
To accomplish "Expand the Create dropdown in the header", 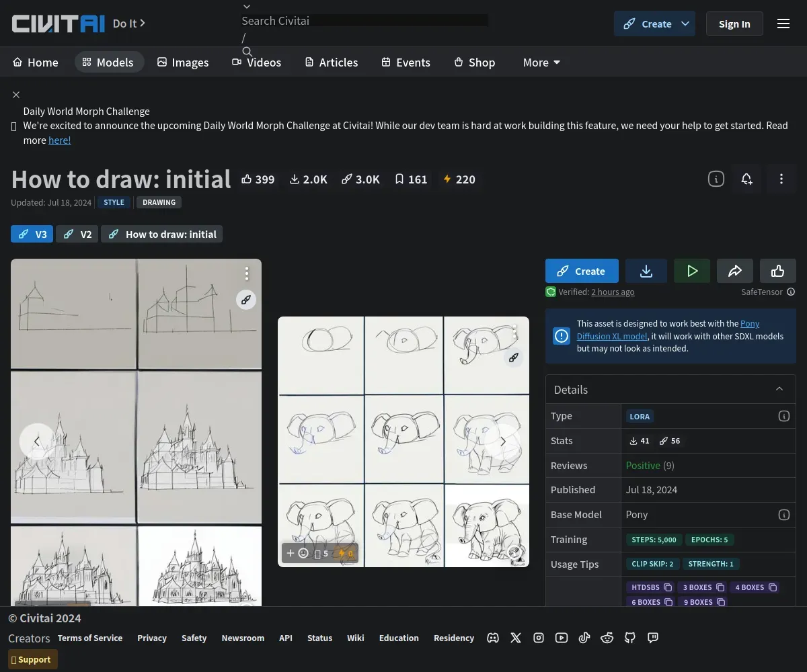I will [x=685, y=24].
